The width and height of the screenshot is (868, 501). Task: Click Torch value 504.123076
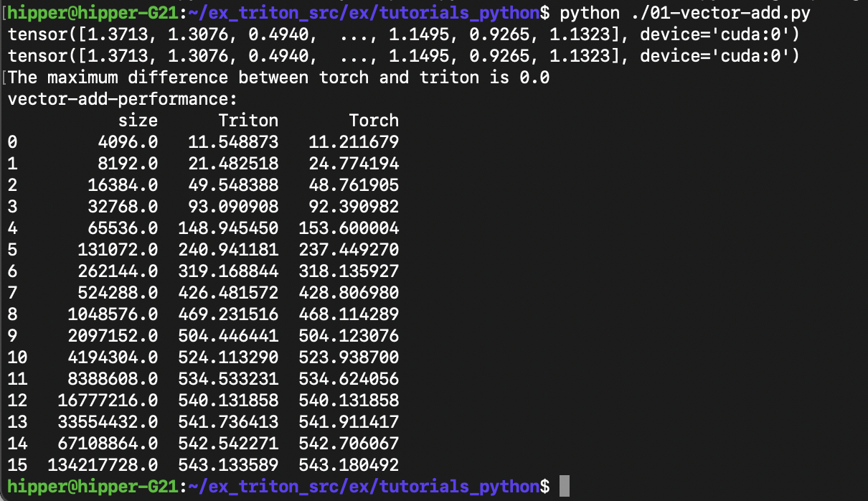(349, 336)
